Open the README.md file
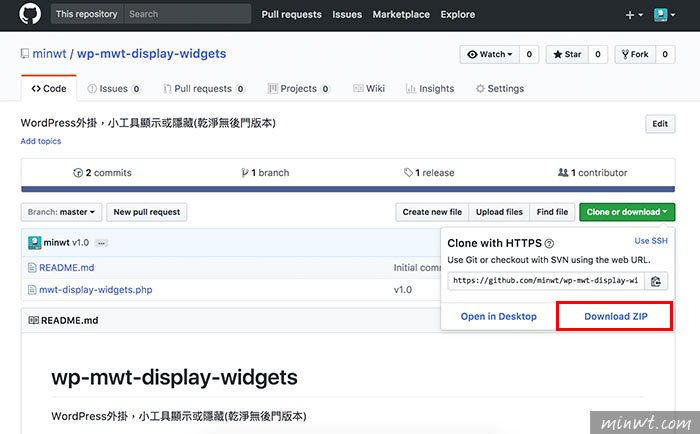 67,268
